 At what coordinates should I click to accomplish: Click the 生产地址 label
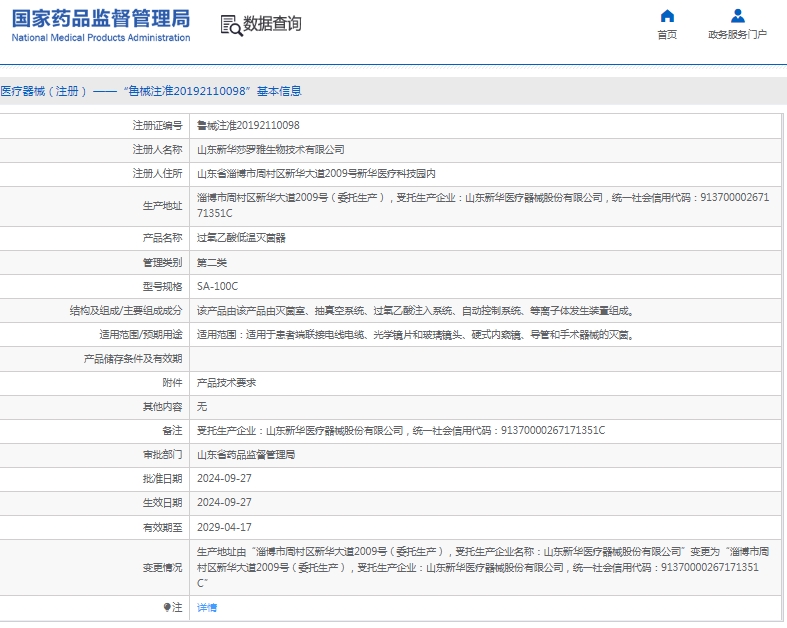click(x=162, y=206)
